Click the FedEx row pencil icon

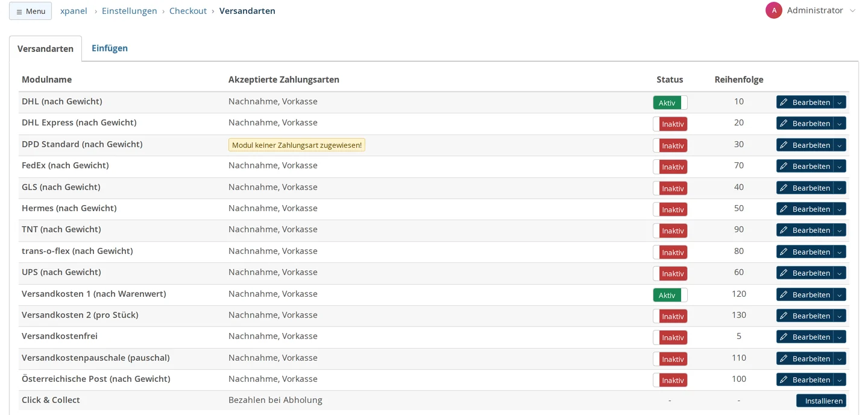[784, 166]
